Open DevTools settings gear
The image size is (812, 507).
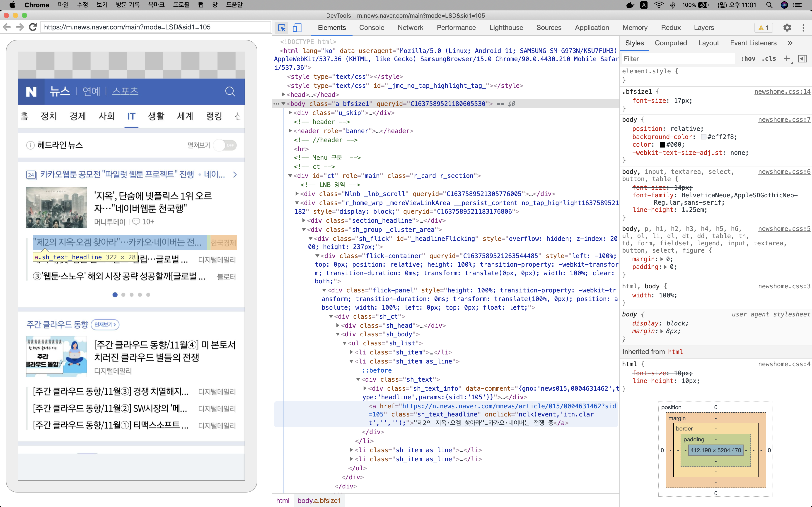[x=787, y=27]
